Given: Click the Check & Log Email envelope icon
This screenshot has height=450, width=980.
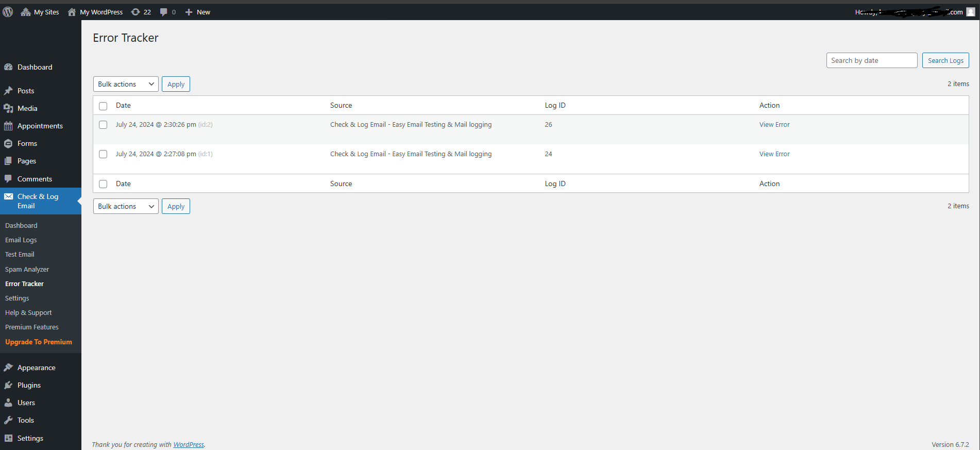Looking at the screenshot, I should [8, 196].
